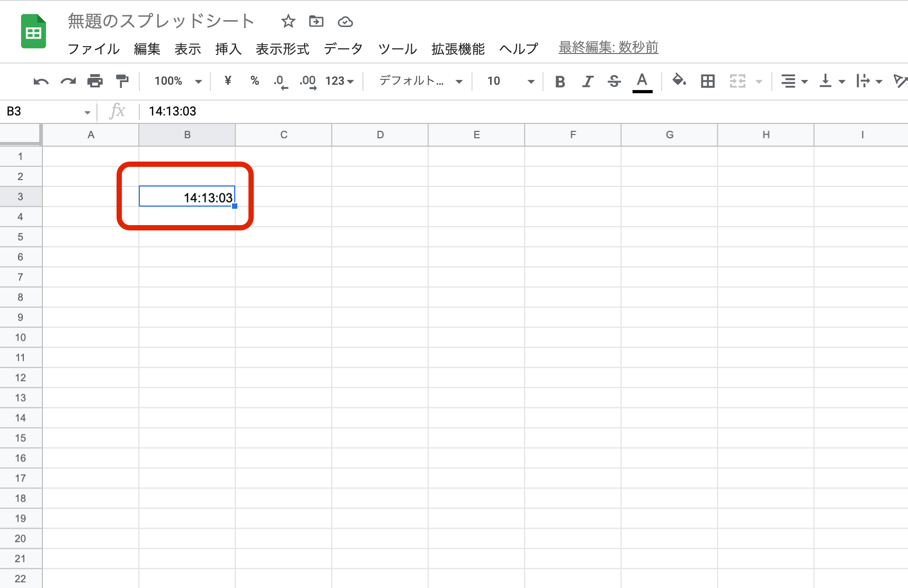Image resolution: width=908 pixels, height=588 pixels.
Task: Open the 挿入 menu
Action: point(228,49)
